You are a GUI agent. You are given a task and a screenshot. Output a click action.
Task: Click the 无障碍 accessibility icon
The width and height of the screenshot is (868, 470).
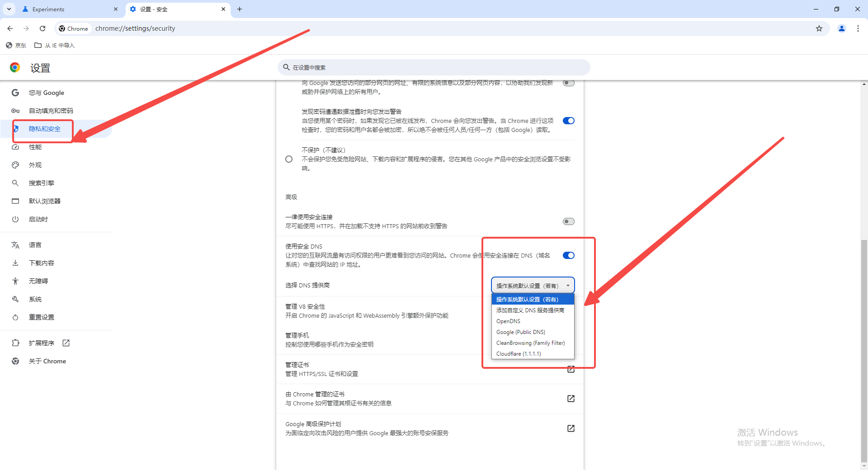[15, 281]
